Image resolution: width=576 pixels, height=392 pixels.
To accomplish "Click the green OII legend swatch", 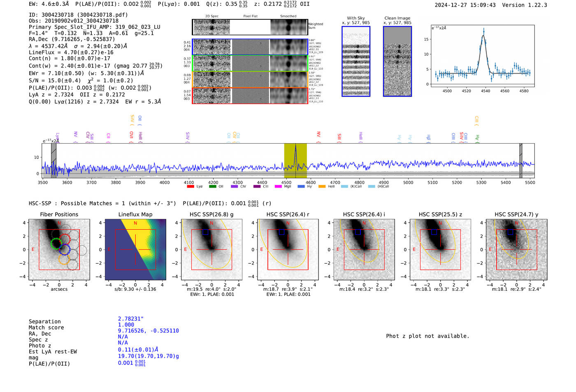I will tap(212, 186).
